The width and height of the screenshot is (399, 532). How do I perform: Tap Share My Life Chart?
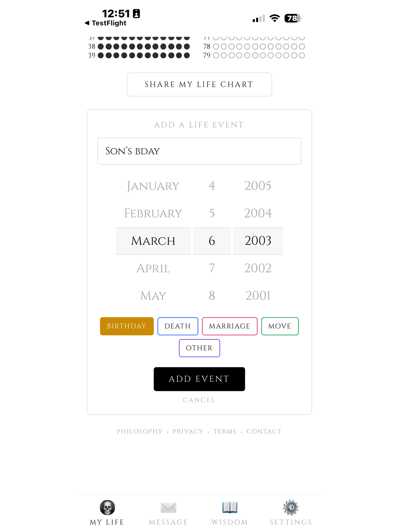pos(199,85)
